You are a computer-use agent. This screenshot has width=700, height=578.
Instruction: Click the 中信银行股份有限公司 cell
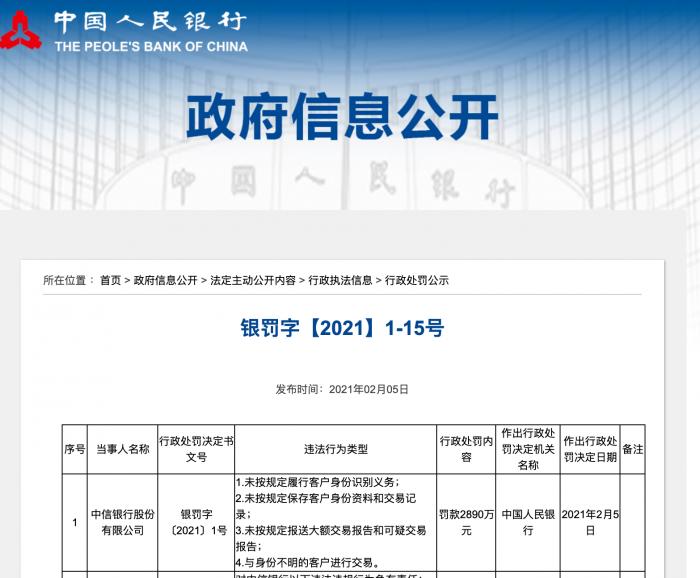pyautogui.click(x=122, y=522)
